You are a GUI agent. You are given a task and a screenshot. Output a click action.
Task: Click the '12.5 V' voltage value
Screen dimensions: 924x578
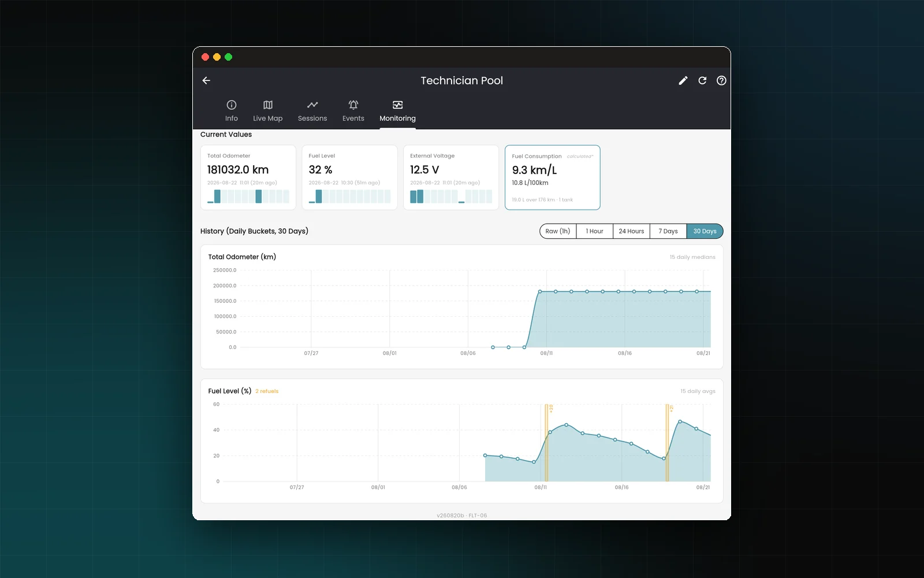(x=424, y=170)
